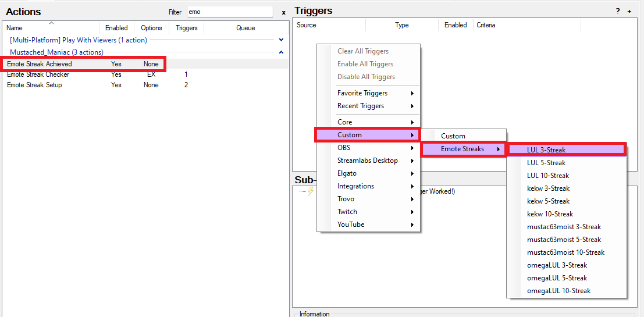644x317 pixels.
Task: Click the Queue column header
Action: 245,28
